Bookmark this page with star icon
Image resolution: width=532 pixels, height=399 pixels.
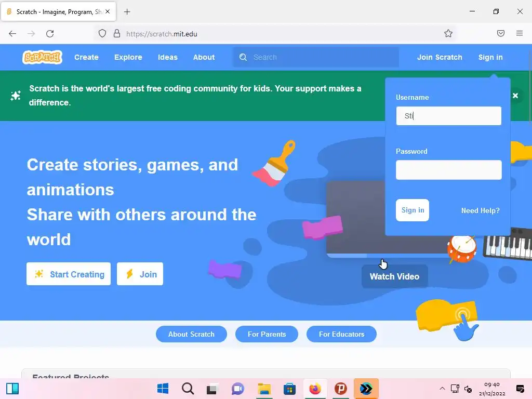(448, 33)
